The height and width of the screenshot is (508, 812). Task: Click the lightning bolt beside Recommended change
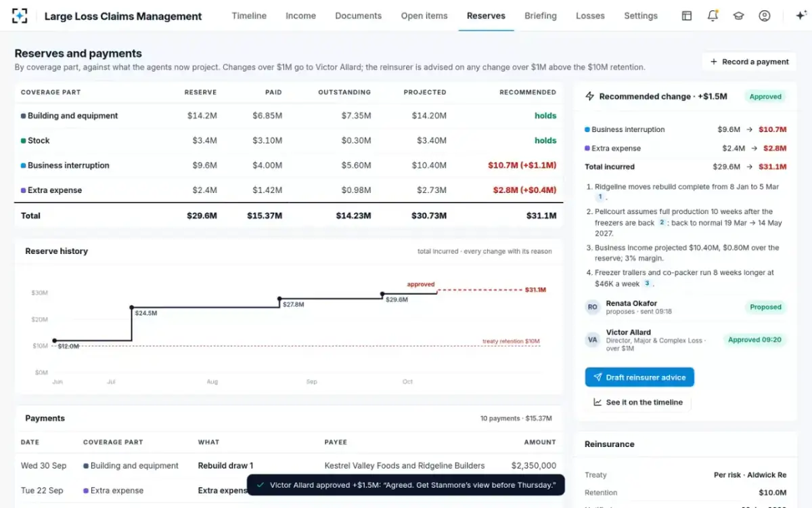coord(590,97)
